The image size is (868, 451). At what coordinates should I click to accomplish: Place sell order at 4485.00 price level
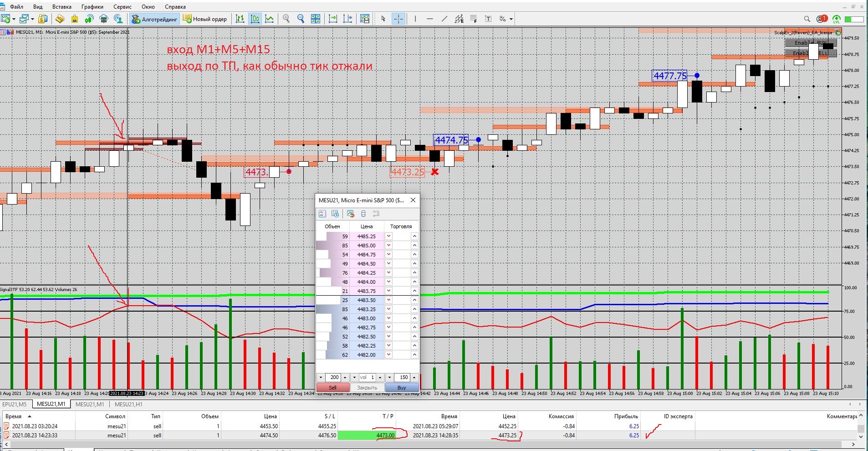(388, 246)
